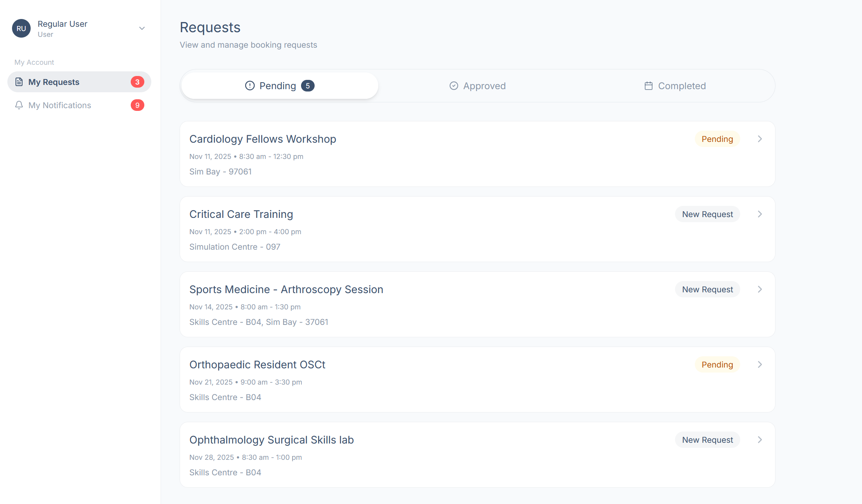The width and height of the screenshot is (862, 504).
Task: Expand the Critical Care Training chevron
Action: click(x=760, y=214)
